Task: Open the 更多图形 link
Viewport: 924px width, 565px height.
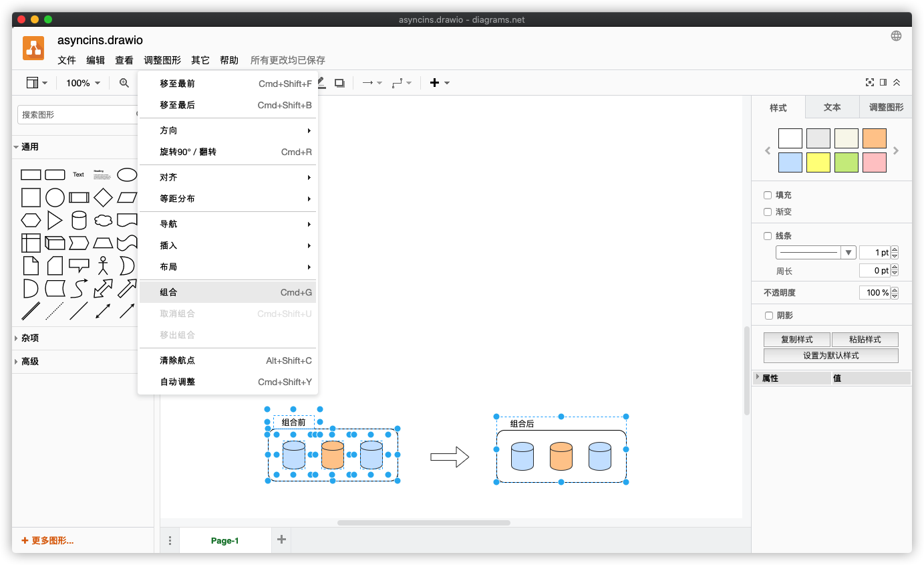Action: (x=47, y=540)
